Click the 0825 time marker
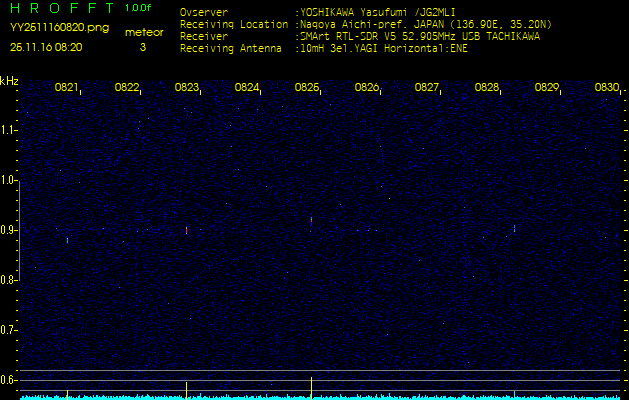 307,88
